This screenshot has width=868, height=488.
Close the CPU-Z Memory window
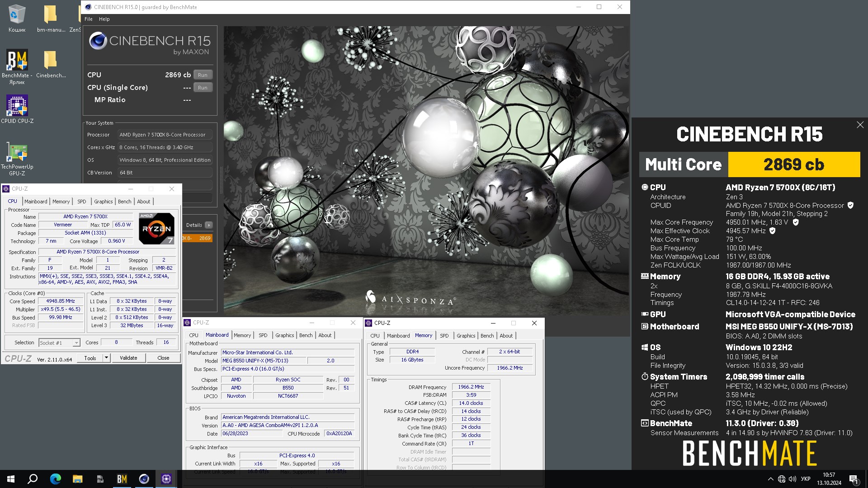pyautogui.click(x=534, y=323)
